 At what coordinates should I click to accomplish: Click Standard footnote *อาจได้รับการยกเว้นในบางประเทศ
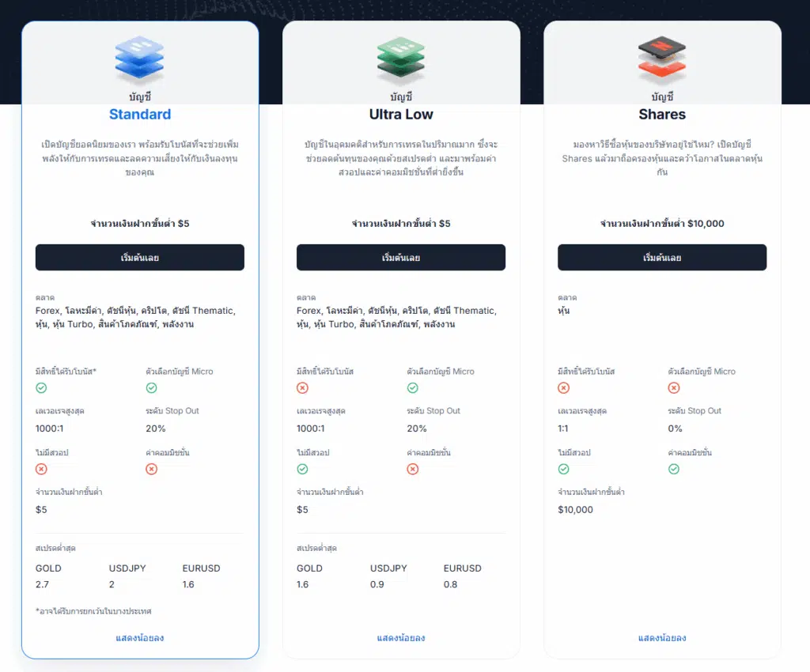click(93, 611)
